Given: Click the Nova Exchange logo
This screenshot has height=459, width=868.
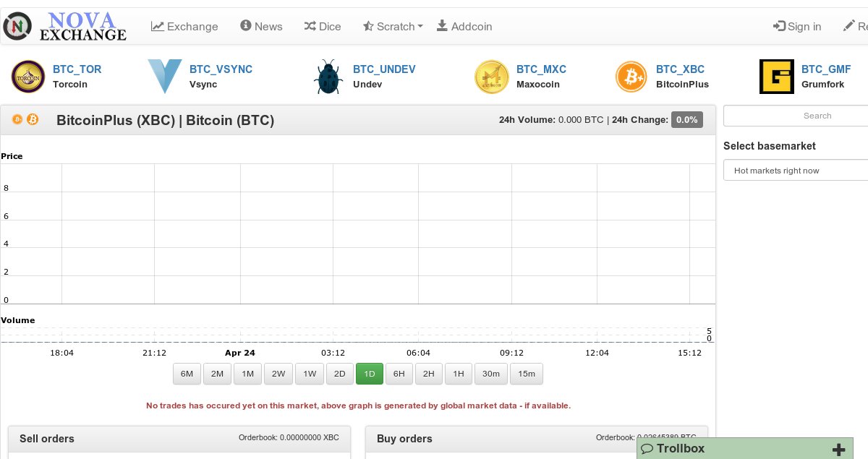Looking at the screenshot, I should (x=65, y=27).
